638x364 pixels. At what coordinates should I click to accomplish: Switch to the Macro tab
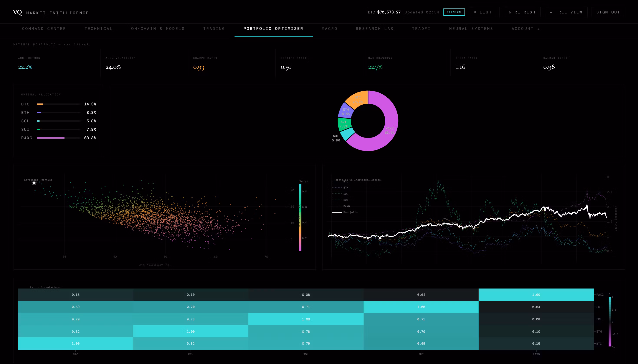(x=329, y=29)
